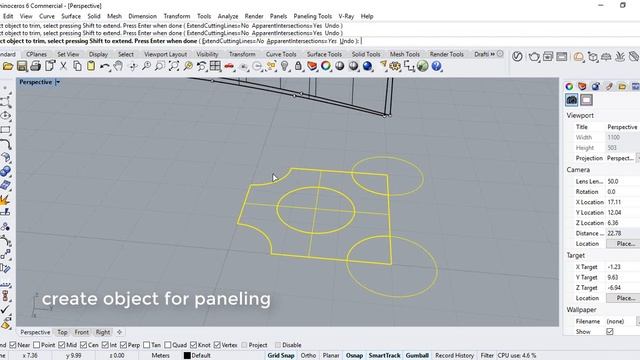The width and height of the screenshot is (640, 360).
Task: Select the Pan hand tool
Action: coord(118,66)
